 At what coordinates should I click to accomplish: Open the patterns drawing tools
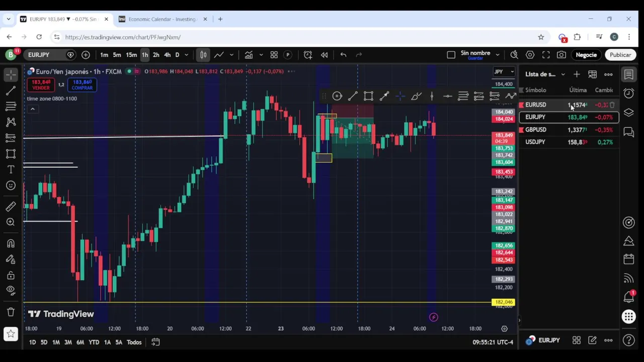pyautogui.click(x=11, y=122)
